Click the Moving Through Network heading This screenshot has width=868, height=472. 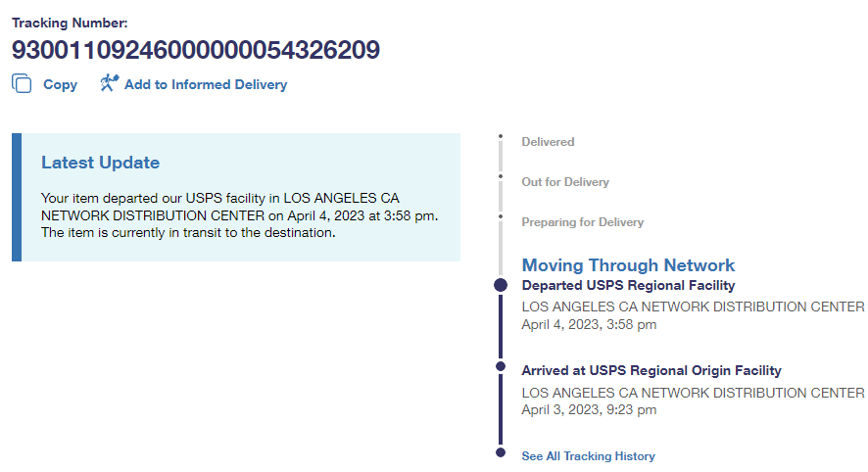628,265
